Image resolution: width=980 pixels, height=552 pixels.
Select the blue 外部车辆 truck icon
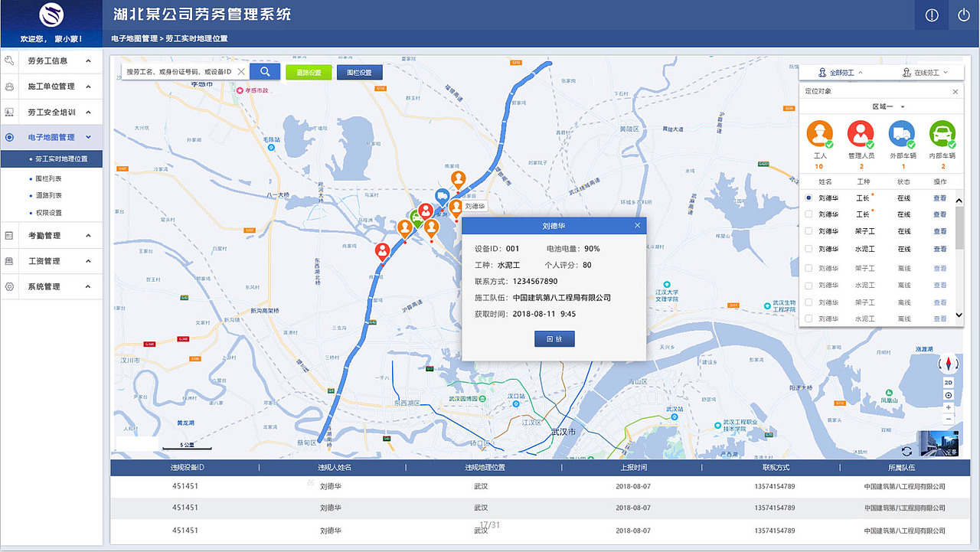pyautogui.click(x=901, y=134)
